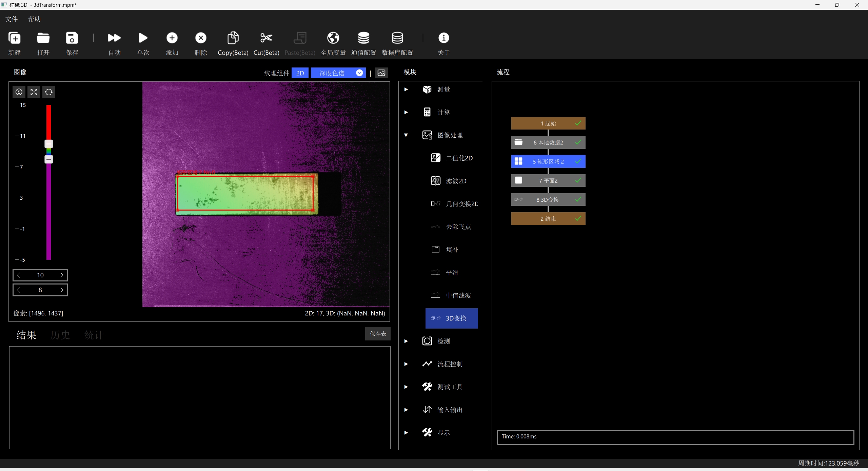
Task: Select the 去除飞点 module
Action: pyautogui.click(x=452, y=227)
